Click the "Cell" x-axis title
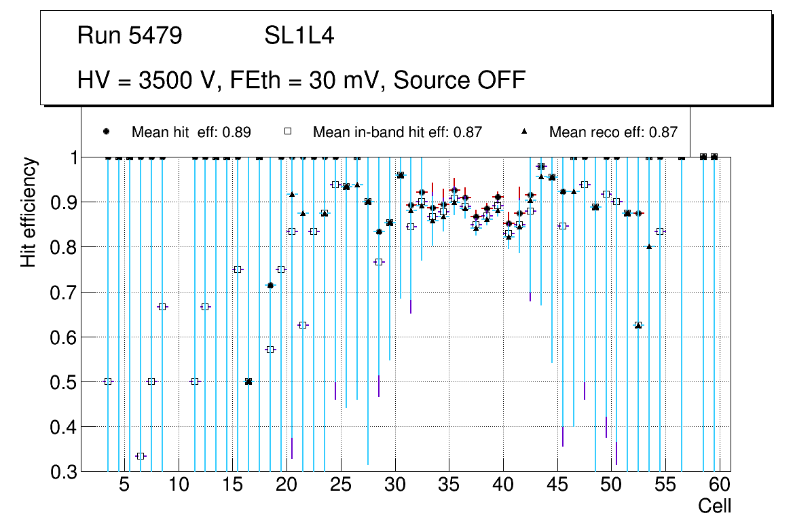This screenshot has height=524, width=812. (715, 506)
